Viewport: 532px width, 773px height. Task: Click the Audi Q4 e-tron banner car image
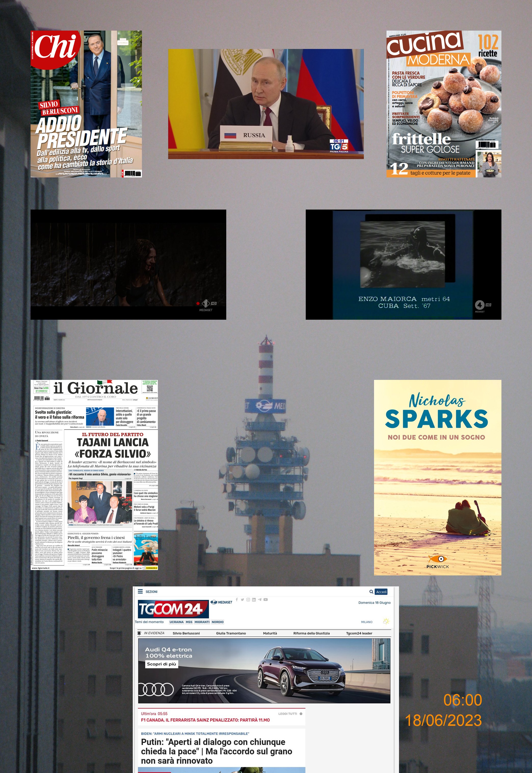pyautogui.click(x=301, y=671)
